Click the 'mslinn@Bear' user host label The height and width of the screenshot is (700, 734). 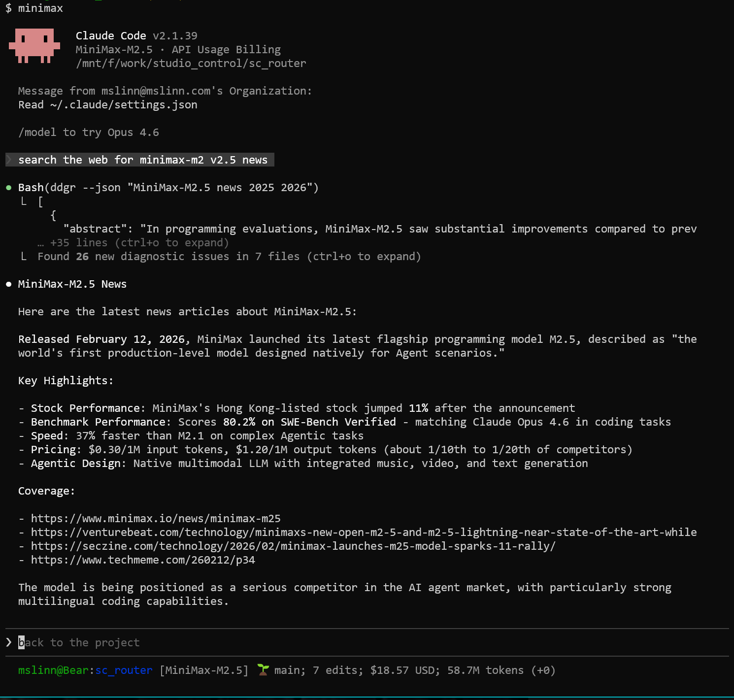click(x=53, y=670)
